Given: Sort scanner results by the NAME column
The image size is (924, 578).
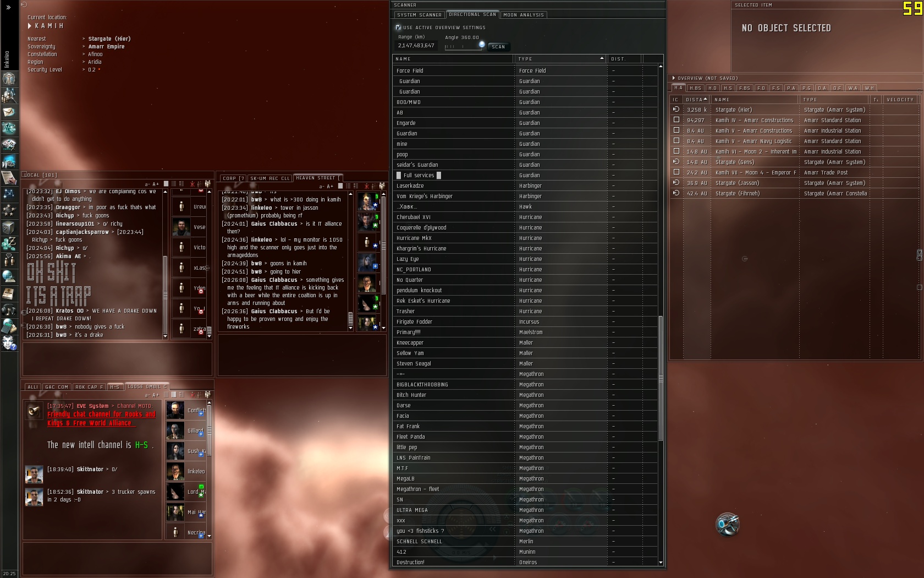Looking at the screenshot, I should [x=453, y=59].
